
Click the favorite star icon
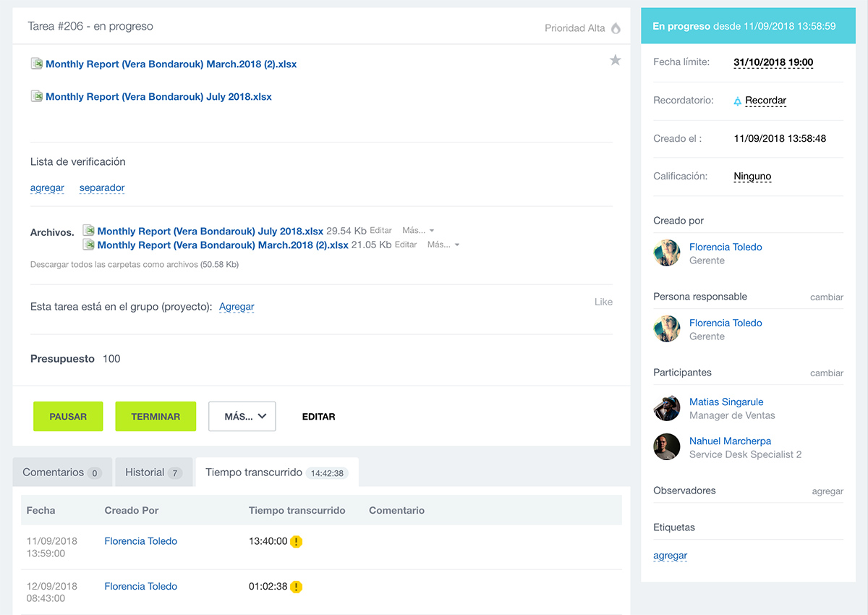pyautogui.click(x=615, y=60)
